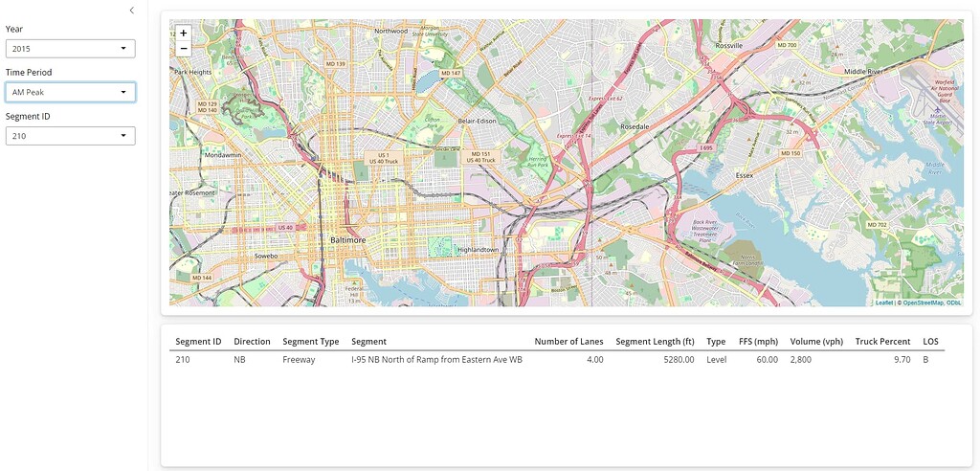This screenshot has height=471, width=980.
Task: Select the Truck Percent column header
Action: [882, 342]
